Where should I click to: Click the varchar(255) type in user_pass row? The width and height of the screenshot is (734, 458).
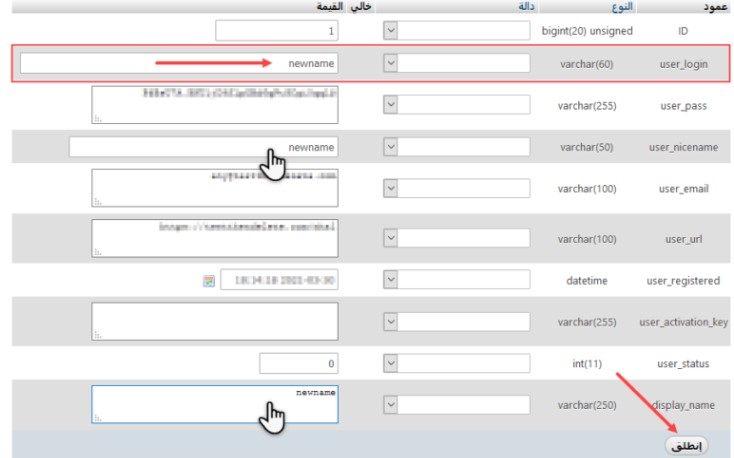(x=587, y=106)
